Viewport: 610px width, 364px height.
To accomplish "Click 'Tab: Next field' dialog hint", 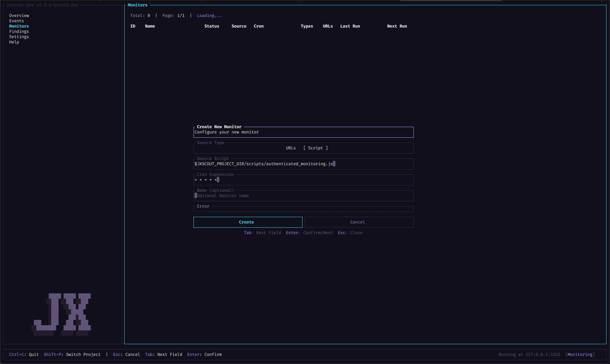I will click(262, 232).
